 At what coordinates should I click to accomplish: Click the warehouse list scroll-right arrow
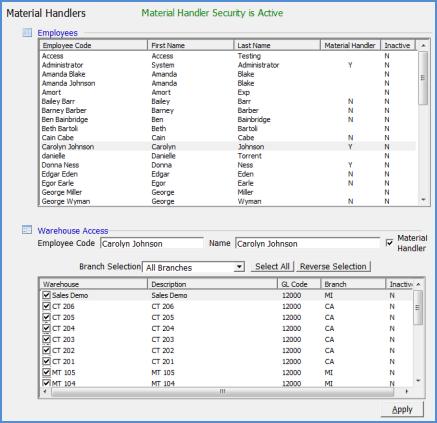click(x=406, y=391)
